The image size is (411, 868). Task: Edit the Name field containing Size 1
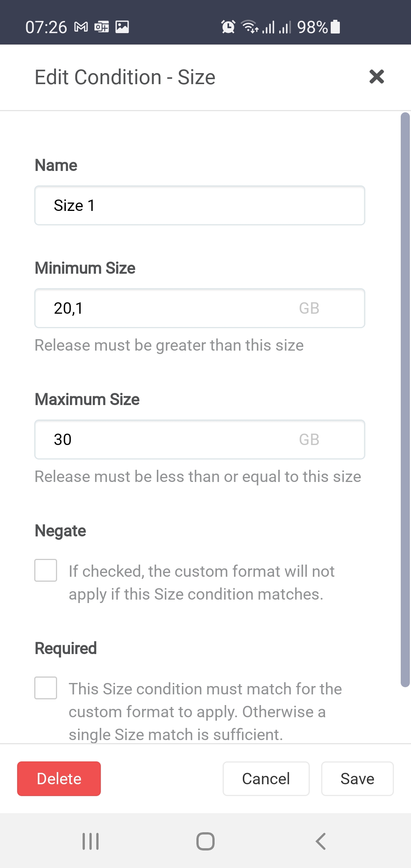tap(200, 205)
